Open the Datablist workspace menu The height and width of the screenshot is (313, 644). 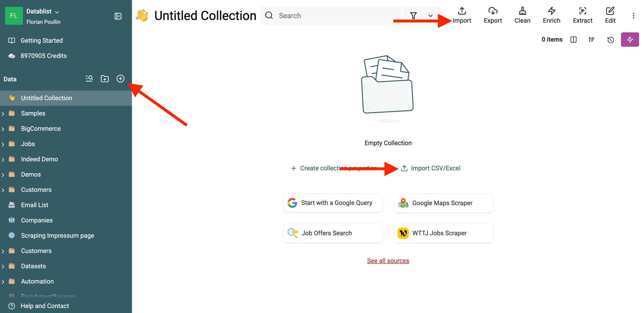(x=42, y=11)
